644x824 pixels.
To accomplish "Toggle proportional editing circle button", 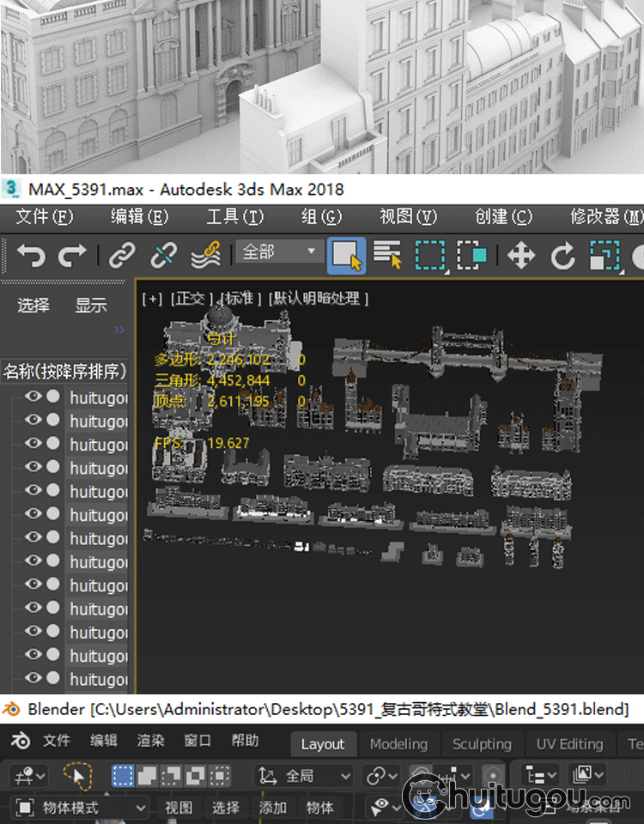I will (493, 776).
